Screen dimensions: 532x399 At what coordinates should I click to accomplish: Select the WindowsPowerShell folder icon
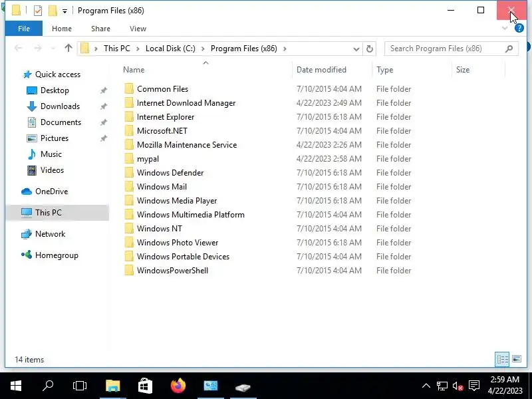pos(129,270)
